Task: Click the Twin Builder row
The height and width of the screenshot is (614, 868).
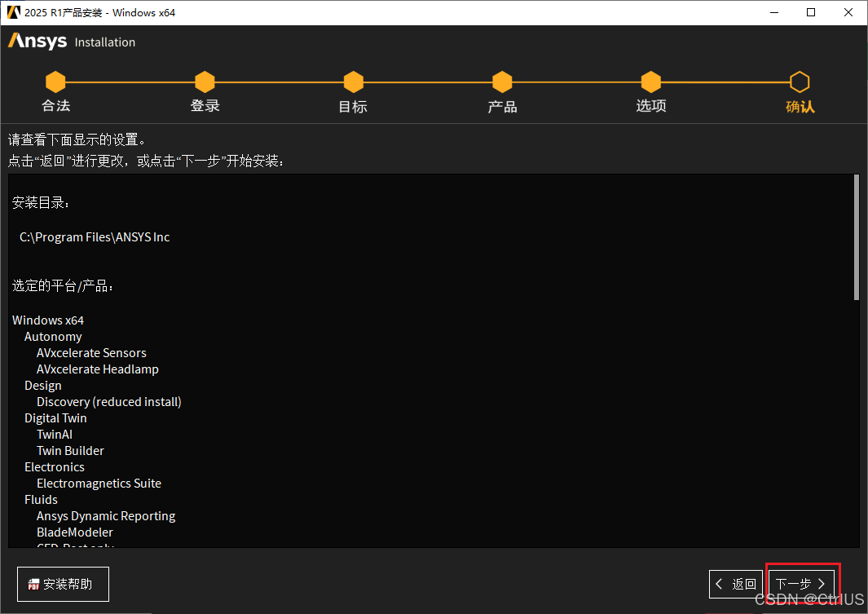Action: (70, 451)
